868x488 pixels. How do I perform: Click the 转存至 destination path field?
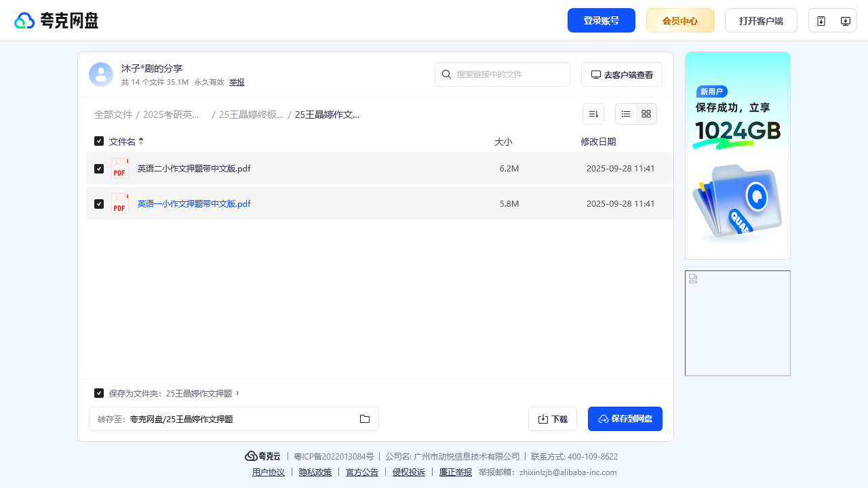[x=234, y=419]
